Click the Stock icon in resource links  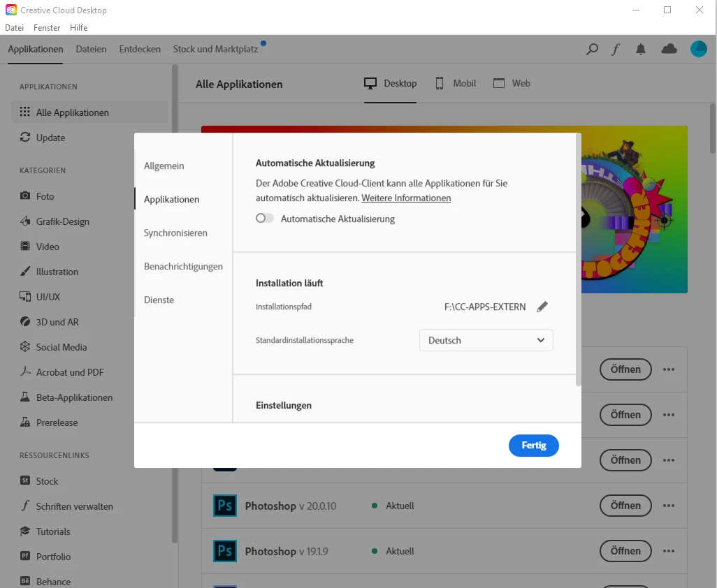pos(25,480)
